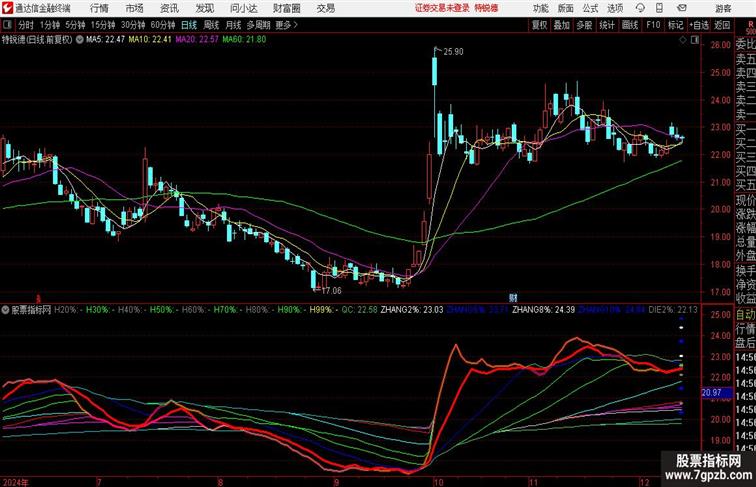The image size is (756, 487).
Task: Click the MA20: 22.57 indicator label
Action: click(x=197, y=40)
